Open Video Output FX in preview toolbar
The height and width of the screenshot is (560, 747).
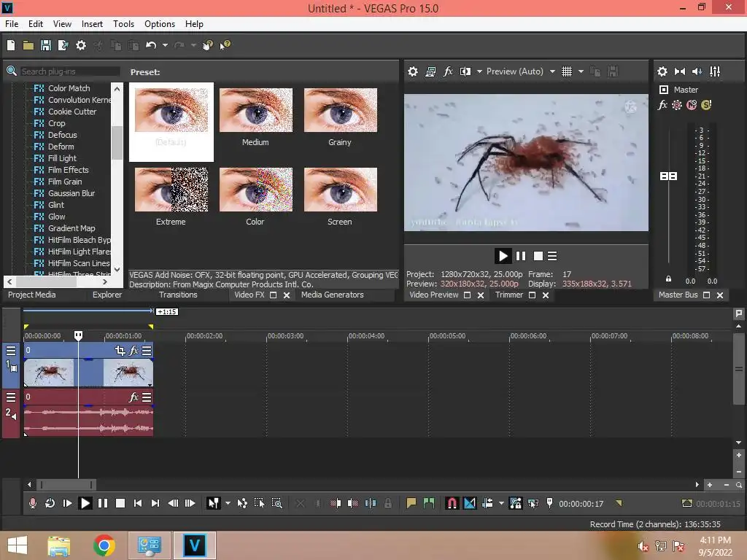click(x=448, y=71)
